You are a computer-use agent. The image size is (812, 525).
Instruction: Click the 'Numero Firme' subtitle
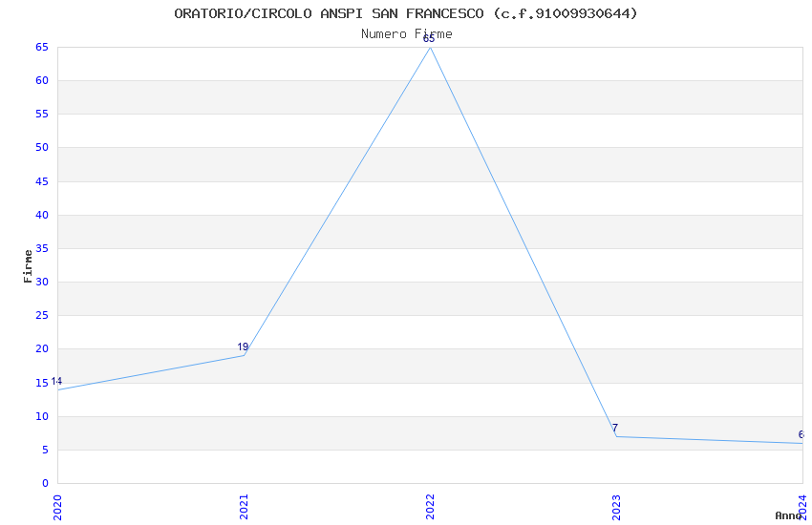pos(407,34)
